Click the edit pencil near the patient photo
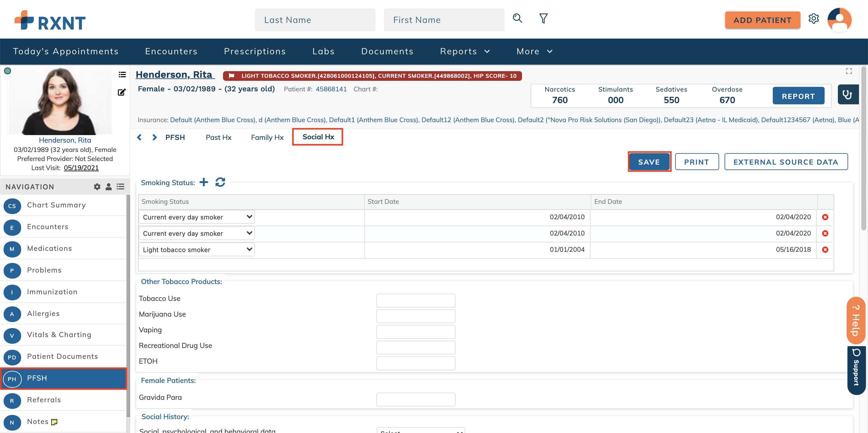This screenshot has width=868, height=433. pos(122,92)
